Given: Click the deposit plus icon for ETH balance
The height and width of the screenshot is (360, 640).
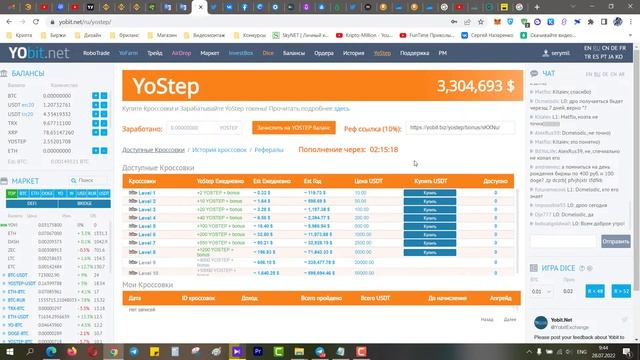Looking at the screenshot, I should coord(96,151).
